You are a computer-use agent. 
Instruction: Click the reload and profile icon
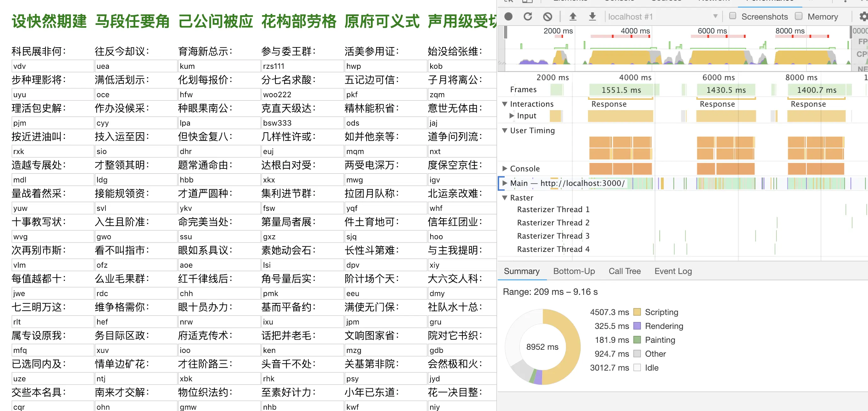tap(528, 16)
